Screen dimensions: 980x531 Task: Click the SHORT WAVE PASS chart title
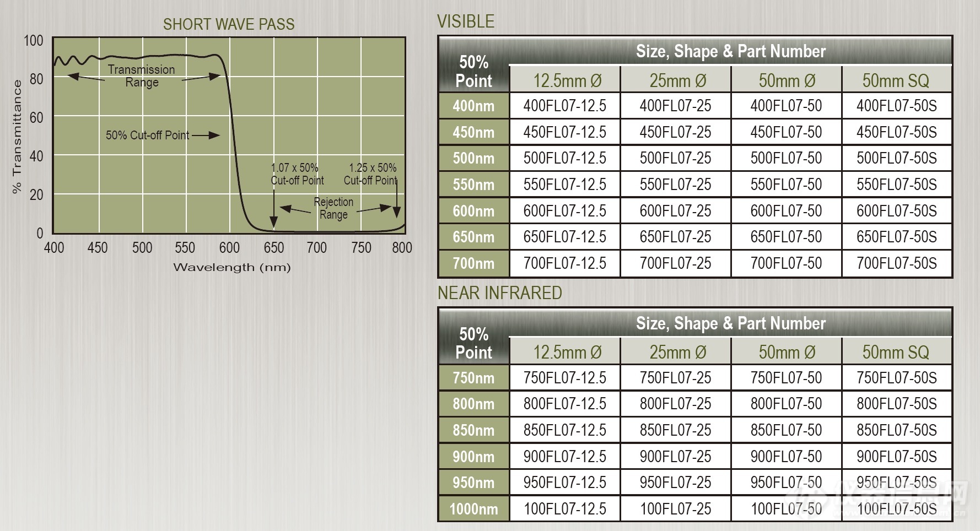229,24
